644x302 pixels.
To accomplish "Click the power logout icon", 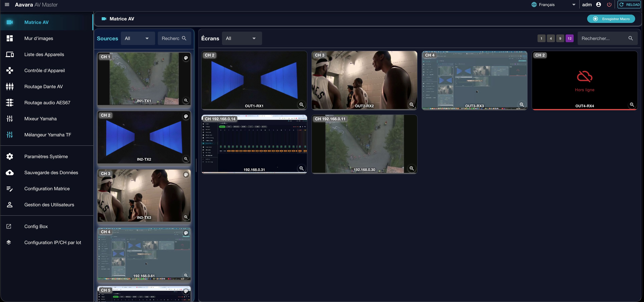I will pos(609,5).
